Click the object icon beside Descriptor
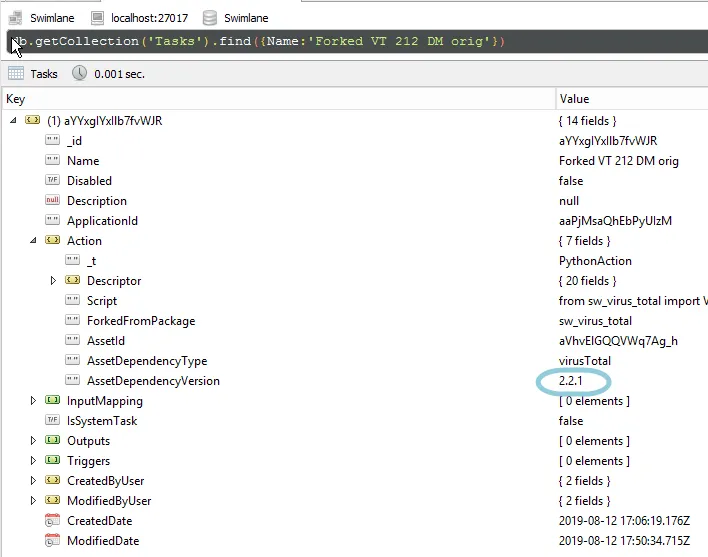 [x=72, y=280]
